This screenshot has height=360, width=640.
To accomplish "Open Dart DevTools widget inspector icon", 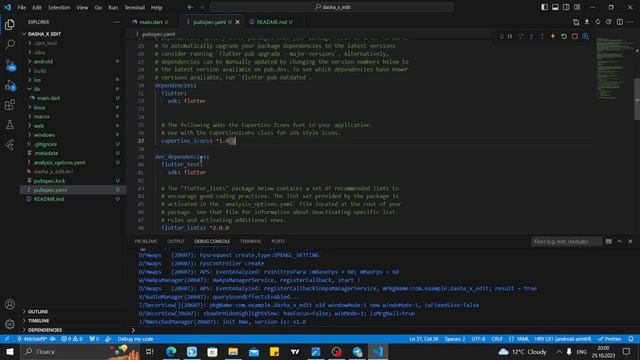I will click(x=585, y=36).
